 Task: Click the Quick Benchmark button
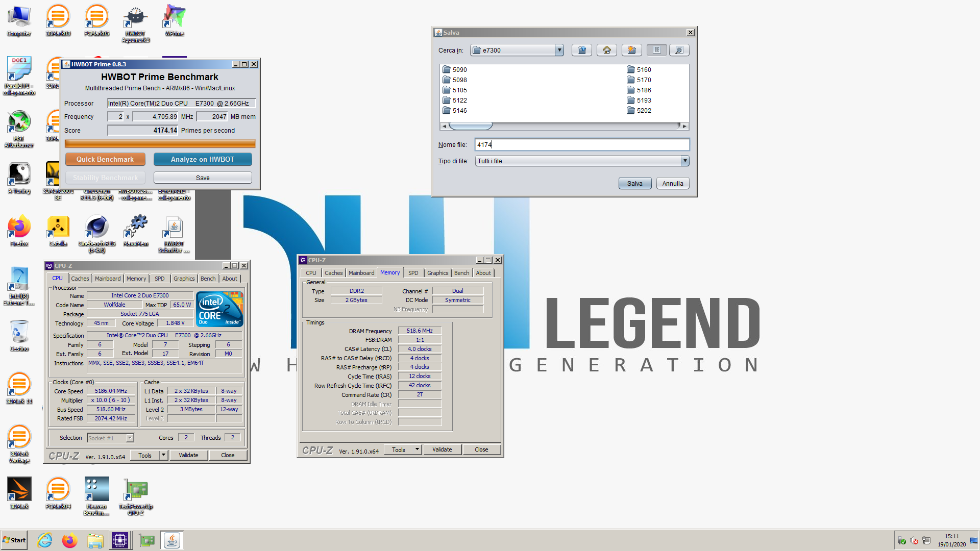point(105,159)
